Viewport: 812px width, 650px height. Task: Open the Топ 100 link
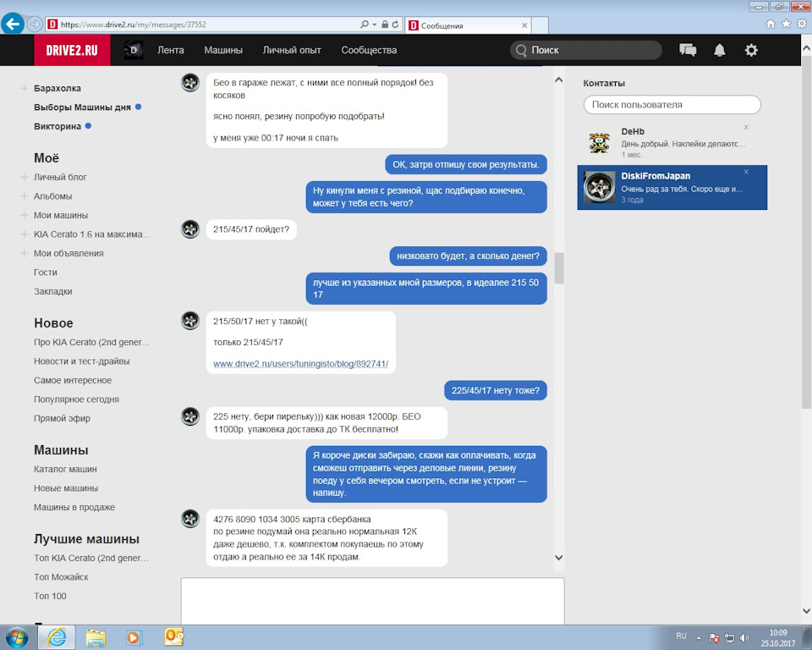click(x=50, y=596)
